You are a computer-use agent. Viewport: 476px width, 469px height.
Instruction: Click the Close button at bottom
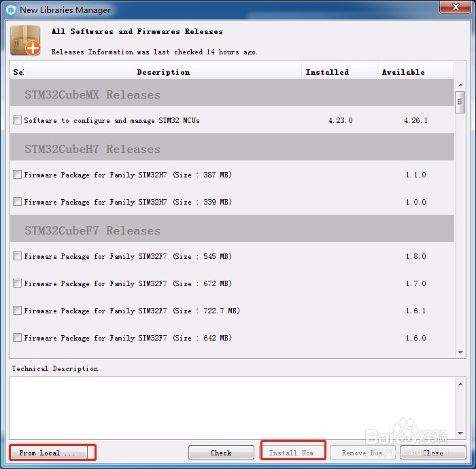click(x=433, y=453)
